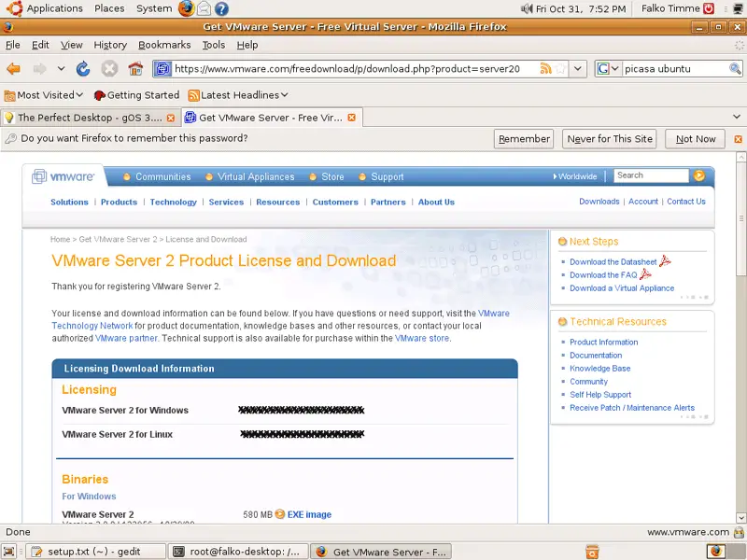Click the search magnifier icon
Image resolution: width=747 pixels, height=560 pixels.
point(735,69)
